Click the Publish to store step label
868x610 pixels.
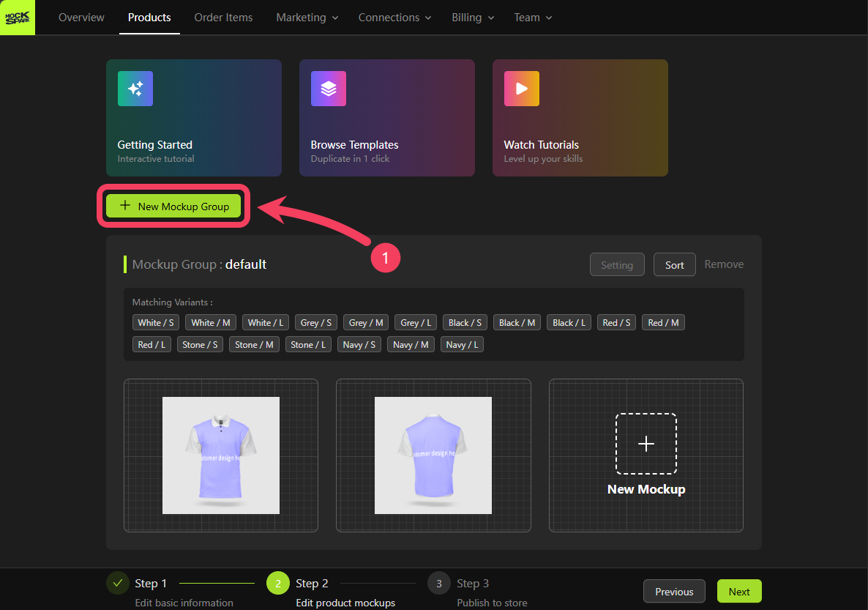coord(492,603)
